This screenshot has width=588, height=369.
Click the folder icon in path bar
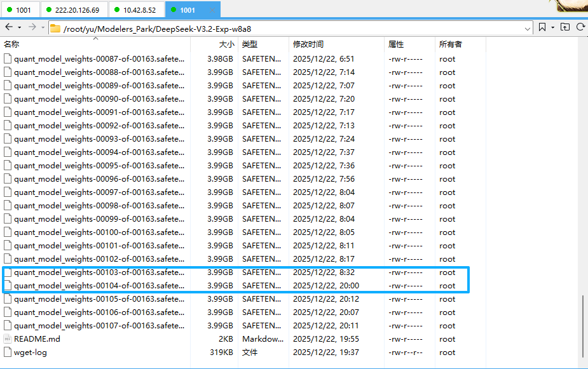coord(55,29)
